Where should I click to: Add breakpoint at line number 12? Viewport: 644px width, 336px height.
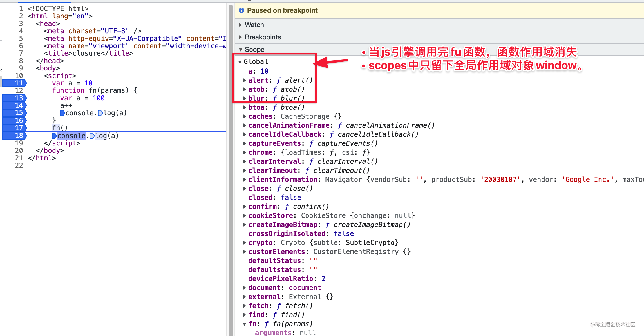19,90
